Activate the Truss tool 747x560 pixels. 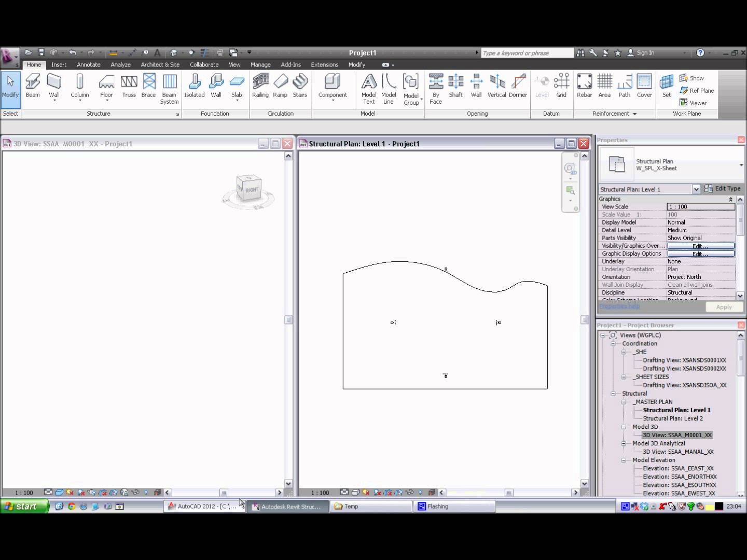pos(129,86)
